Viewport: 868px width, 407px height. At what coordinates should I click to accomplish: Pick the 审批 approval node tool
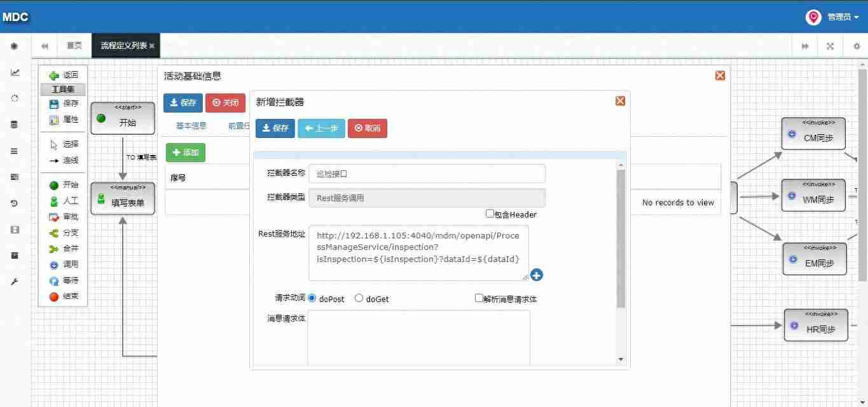tap(63, 217)
